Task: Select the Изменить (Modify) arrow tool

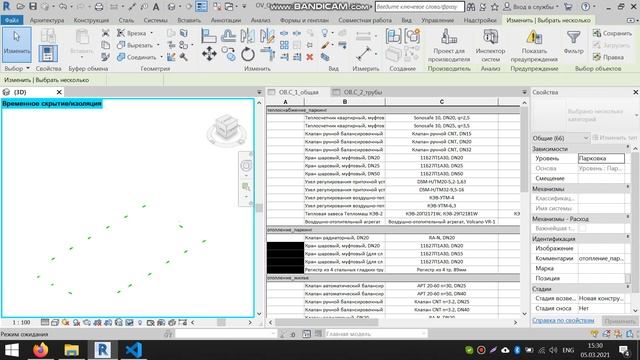Action: [17, 44]
